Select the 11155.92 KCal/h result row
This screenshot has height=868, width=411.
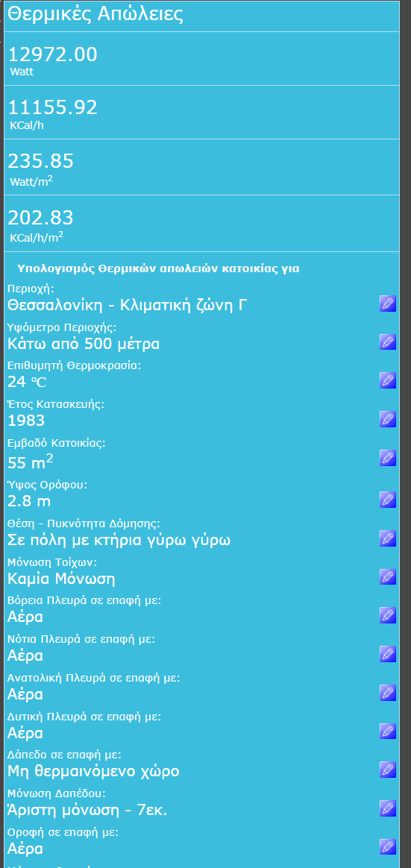click(x=201, y=113)
